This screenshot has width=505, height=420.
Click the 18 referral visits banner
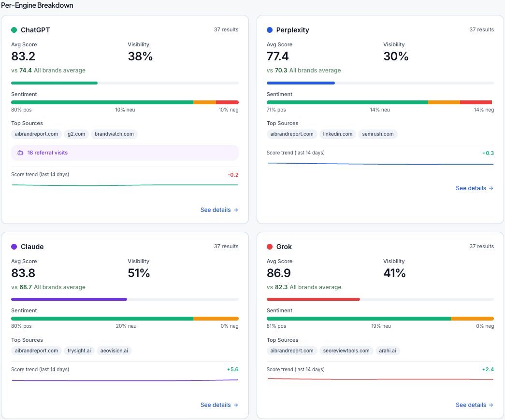[125, 153]
